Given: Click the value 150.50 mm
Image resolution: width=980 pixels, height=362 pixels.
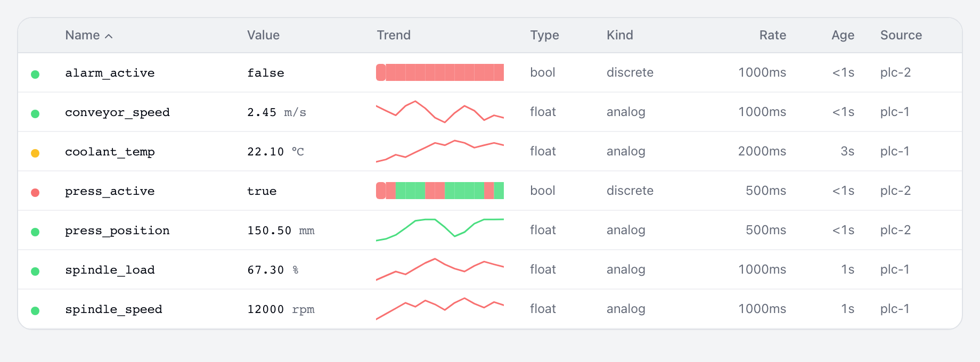Looking at the screenshot, I should pyautogui.click(x=281, y=231).
